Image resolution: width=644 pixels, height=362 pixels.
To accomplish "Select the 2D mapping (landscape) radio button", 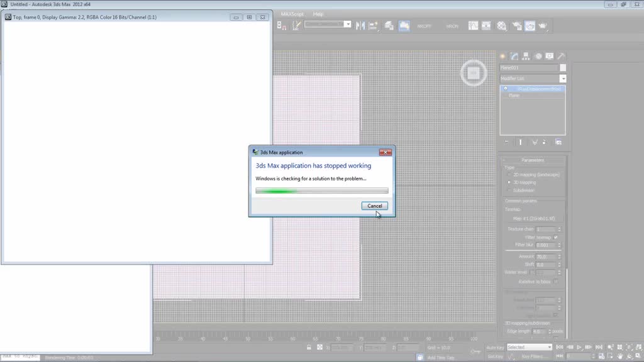I will (509, 175).
